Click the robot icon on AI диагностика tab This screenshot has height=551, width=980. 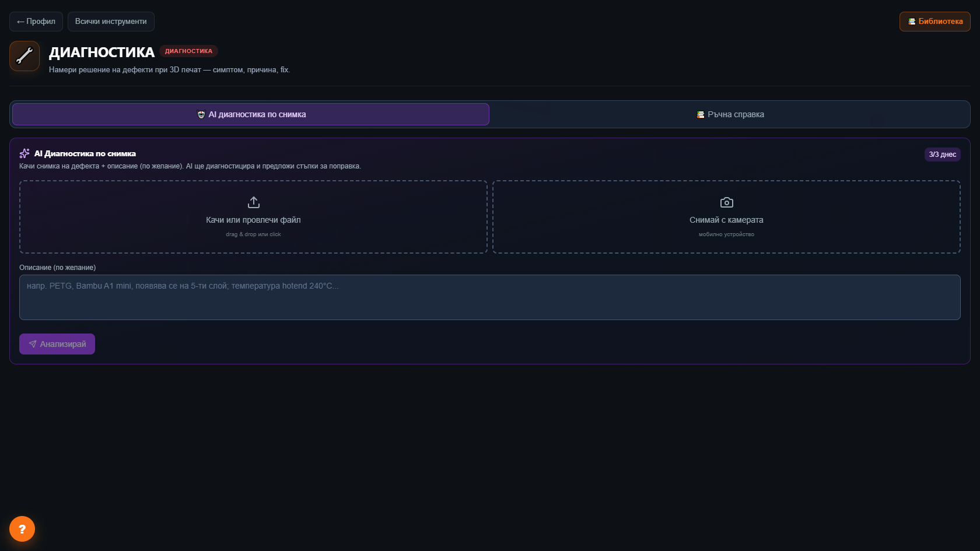pos(201,114)
